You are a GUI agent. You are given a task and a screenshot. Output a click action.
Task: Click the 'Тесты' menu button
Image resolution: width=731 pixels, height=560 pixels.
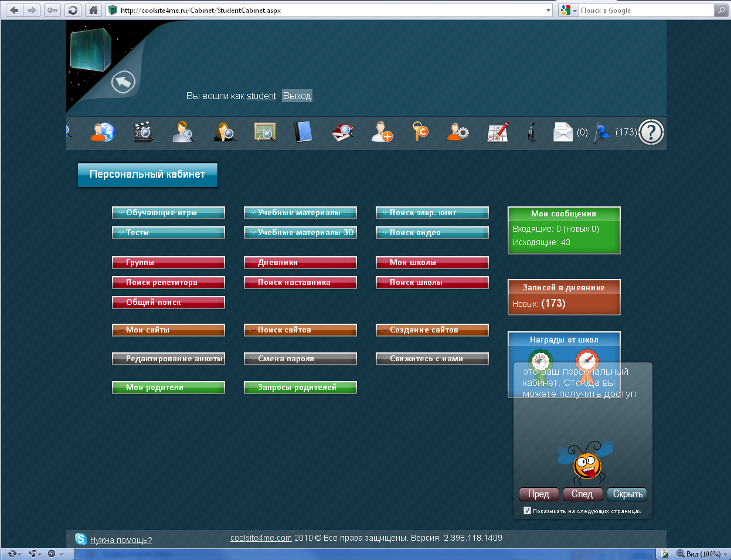point(168,233)
